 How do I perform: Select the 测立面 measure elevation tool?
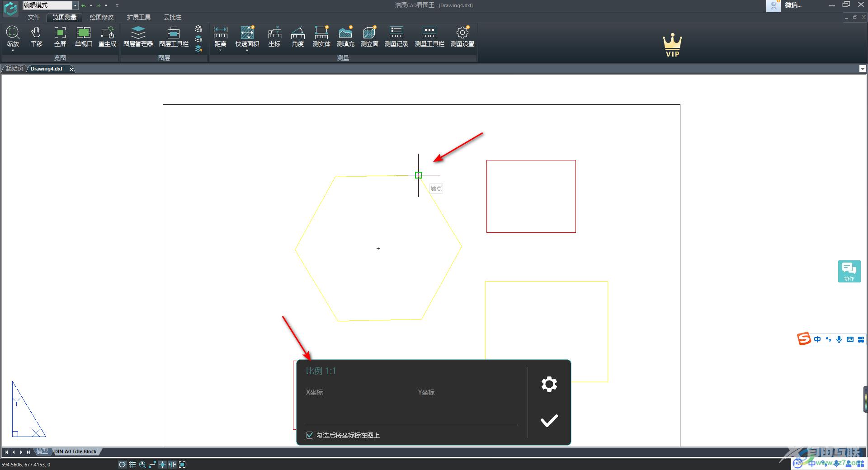369,36
